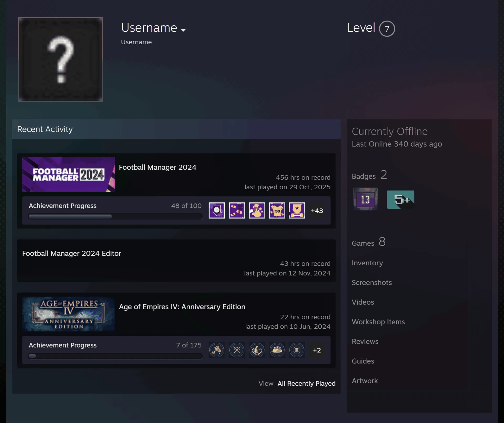Click '7 of 175' achievement count

189,345
